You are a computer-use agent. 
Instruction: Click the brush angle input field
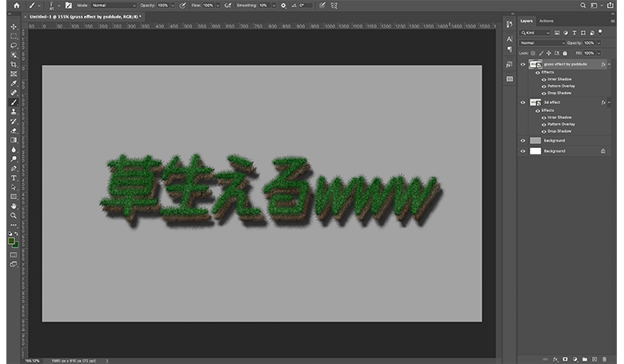click(306, 6)
